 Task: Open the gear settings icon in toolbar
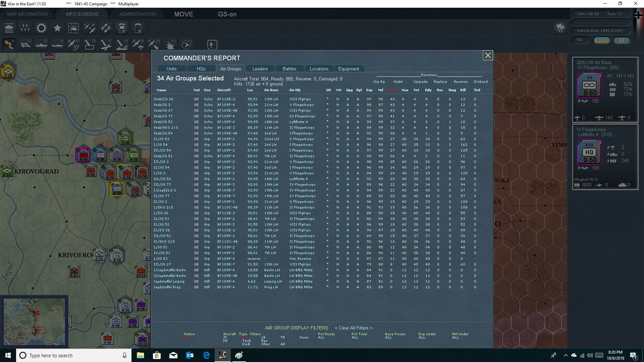point(41,28)
